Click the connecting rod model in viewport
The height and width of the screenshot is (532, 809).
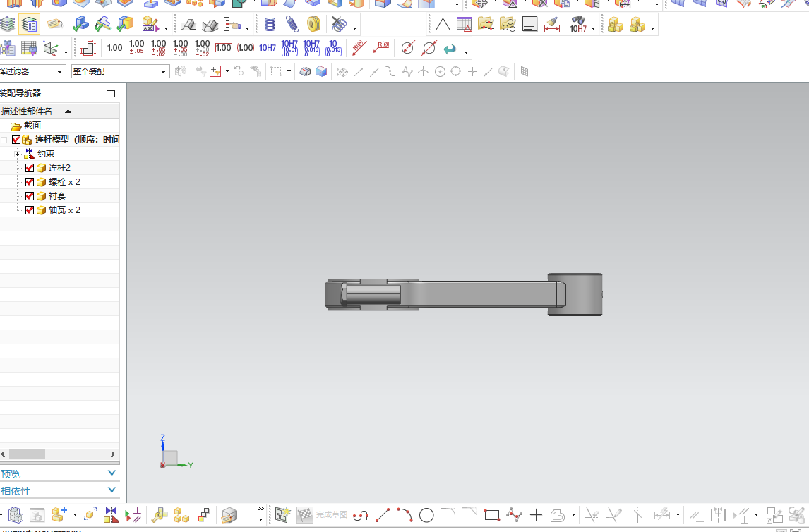[x=464, y=294]
